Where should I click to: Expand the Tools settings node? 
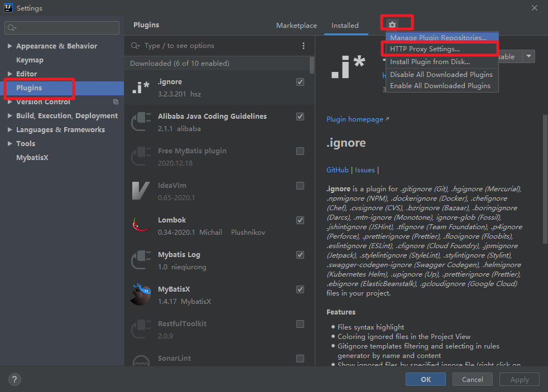10,143
